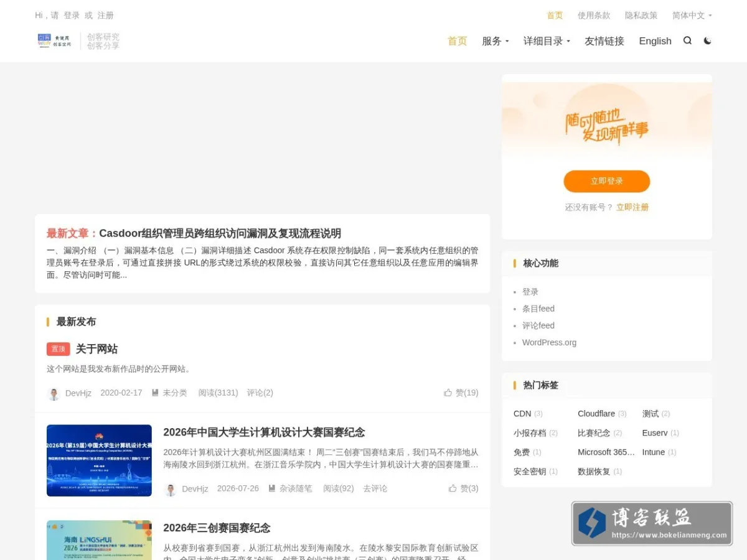Click the date 2026-07-26

click(238, 488)
